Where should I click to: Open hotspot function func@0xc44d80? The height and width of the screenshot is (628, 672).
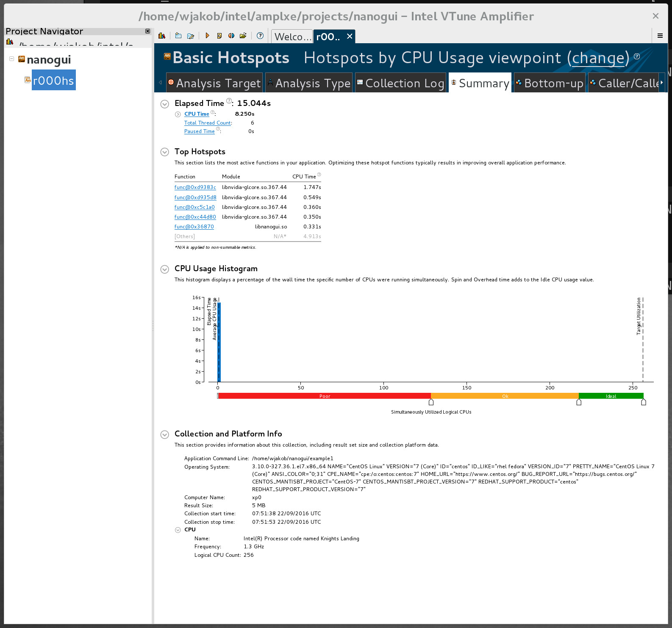tap(195, 217)
